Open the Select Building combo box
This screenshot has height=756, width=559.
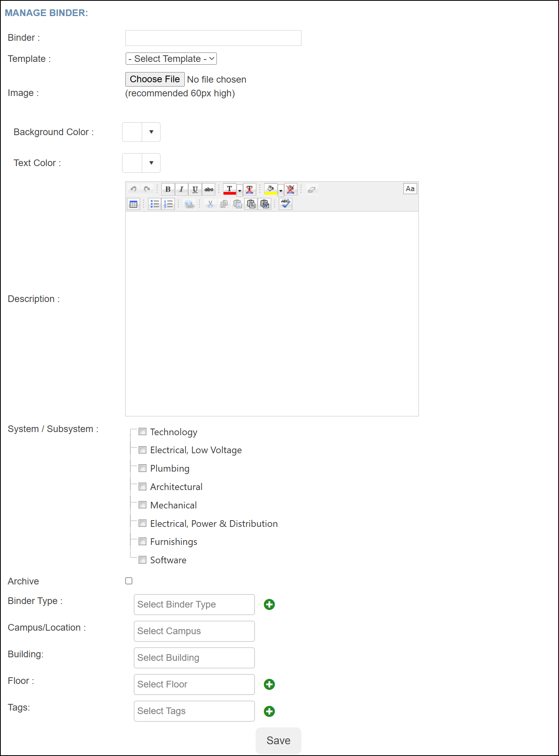(x=194, y=658)
